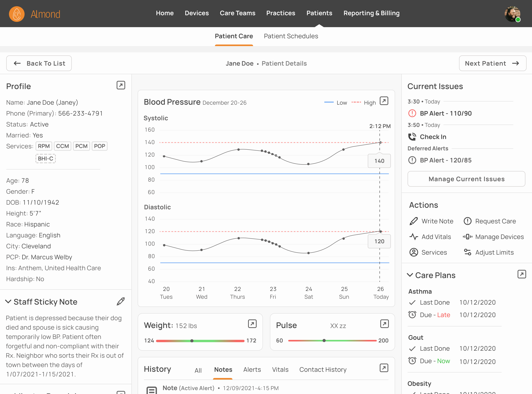Viewport: 532px width, 394px height.
Task: Switch to the Patient Schedules tab
Action: [x=291, y=36]
